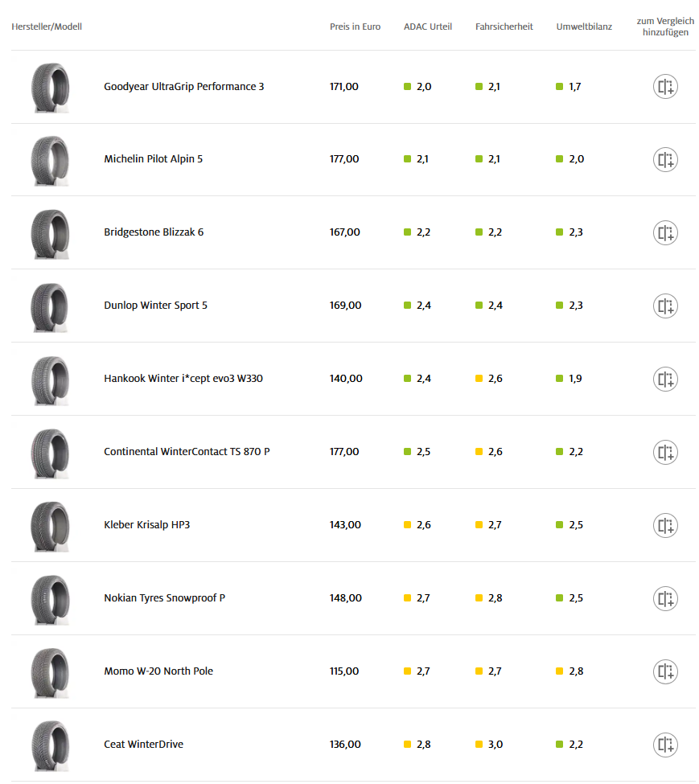The width and height of the screenshot is (699, 784).
Task: Add Michelin Pilot Alpin 5 to comparison
Action: tap(665, 159)
